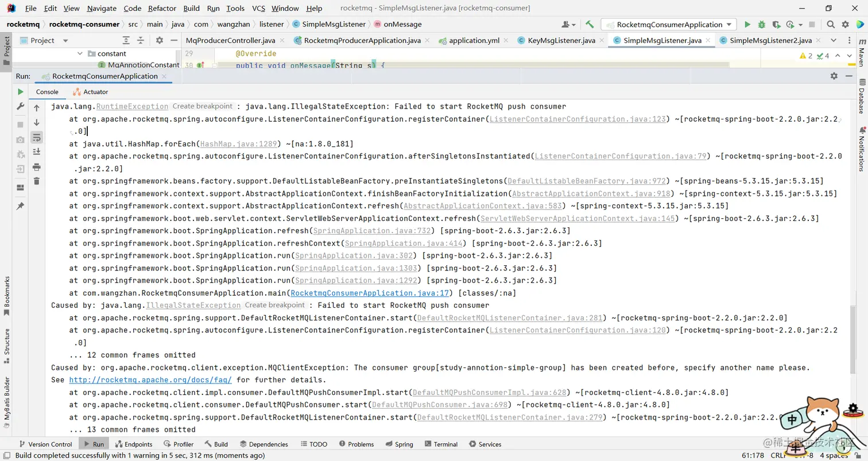Open IDE settings gear in top toolbar
Viewport: 868px width, 461px height.
845,25
